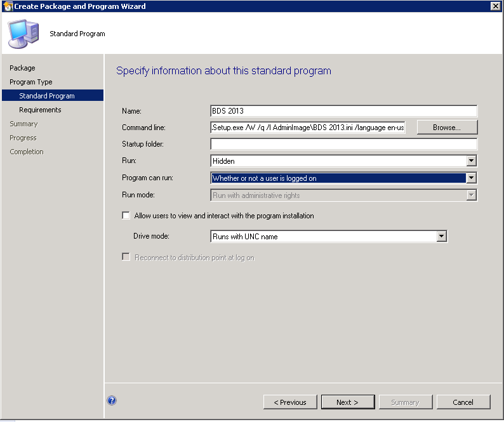Open the Run dropdown showing Hidden
The image size is (504, 422).
(471, 161)
